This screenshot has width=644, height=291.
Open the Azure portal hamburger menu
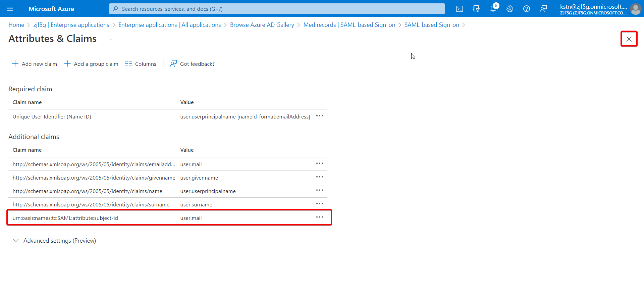[x=10, y=9]
